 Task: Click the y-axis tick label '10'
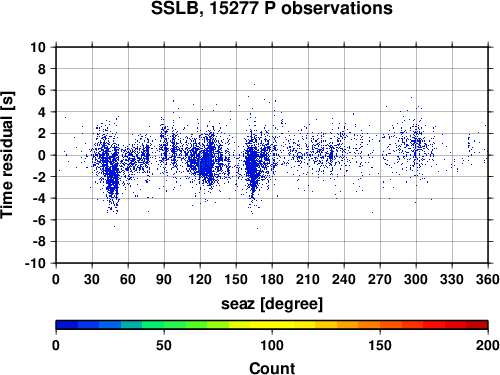coord(38,47)
